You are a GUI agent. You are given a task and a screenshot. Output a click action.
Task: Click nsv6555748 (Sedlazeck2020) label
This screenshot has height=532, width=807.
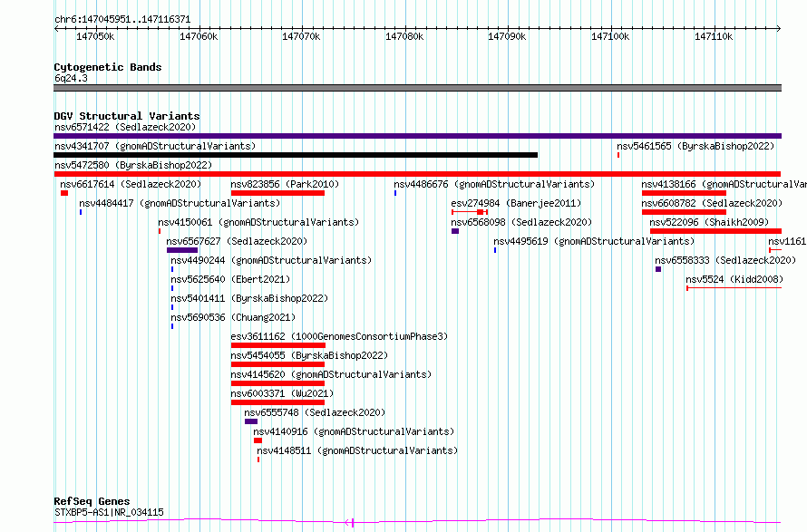pyautogui.click(x=315, y=412)
